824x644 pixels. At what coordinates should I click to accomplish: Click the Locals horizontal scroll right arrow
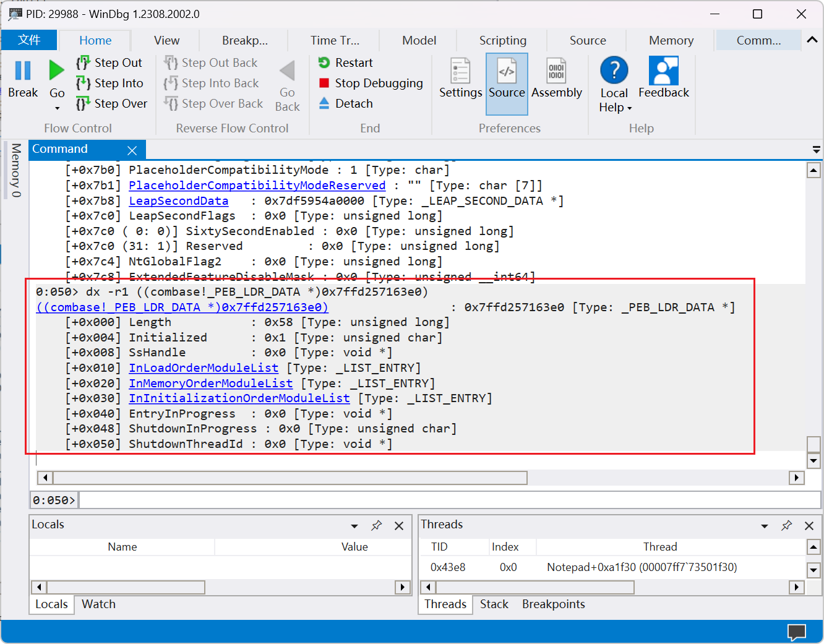click(x=403, y=587)
